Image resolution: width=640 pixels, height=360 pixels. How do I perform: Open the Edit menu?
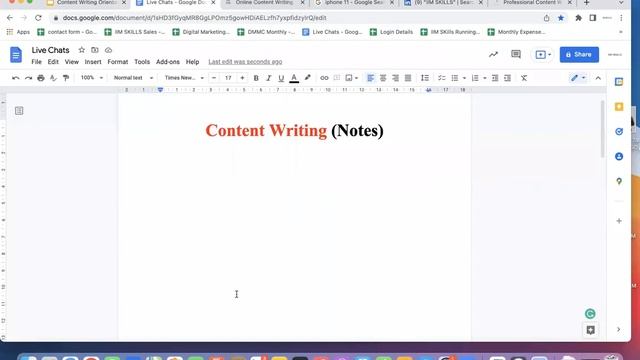coord(53,62)
